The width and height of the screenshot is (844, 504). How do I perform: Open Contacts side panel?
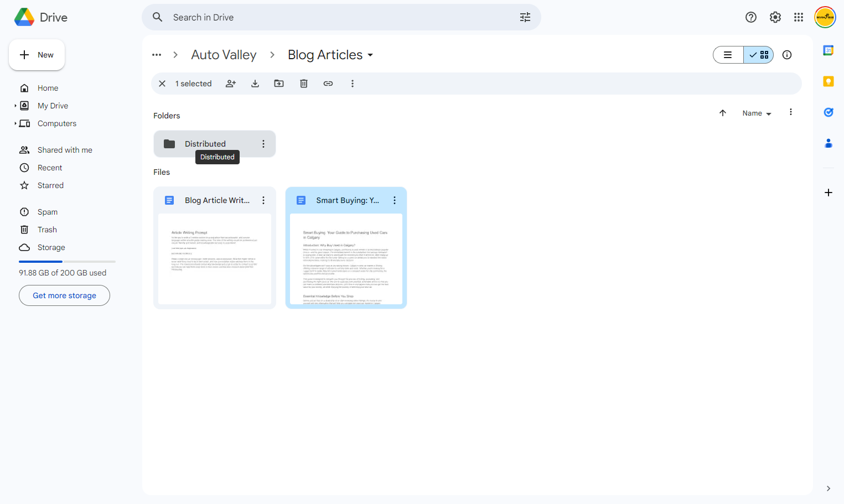pyautogui.click(x=829, y=143)
